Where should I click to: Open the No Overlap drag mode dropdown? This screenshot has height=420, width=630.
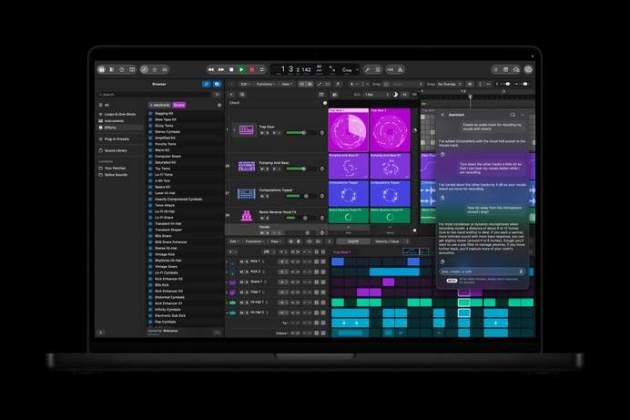pos(449,84)
